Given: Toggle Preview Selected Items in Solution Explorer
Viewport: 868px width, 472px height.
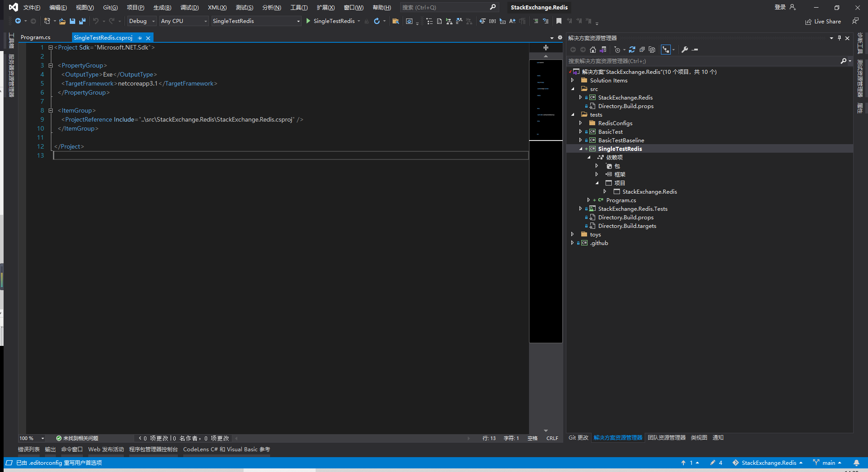Looking at the screenshot, I should [665, 50].
